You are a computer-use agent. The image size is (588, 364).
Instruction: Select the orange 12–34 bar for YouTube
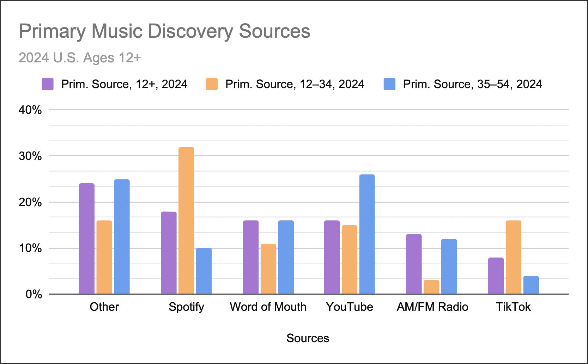[350, 260]
